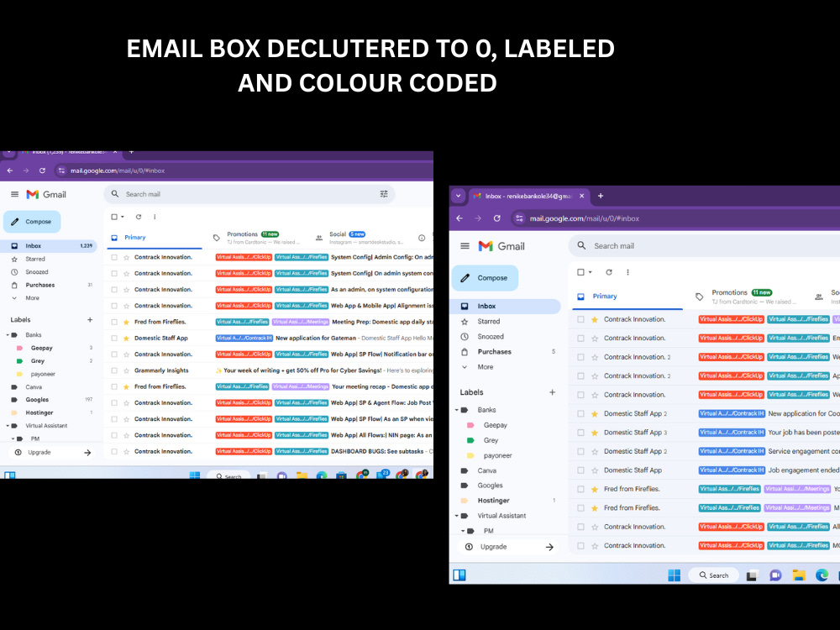Click the Search mail field in right window

click(x=704, y=246)
